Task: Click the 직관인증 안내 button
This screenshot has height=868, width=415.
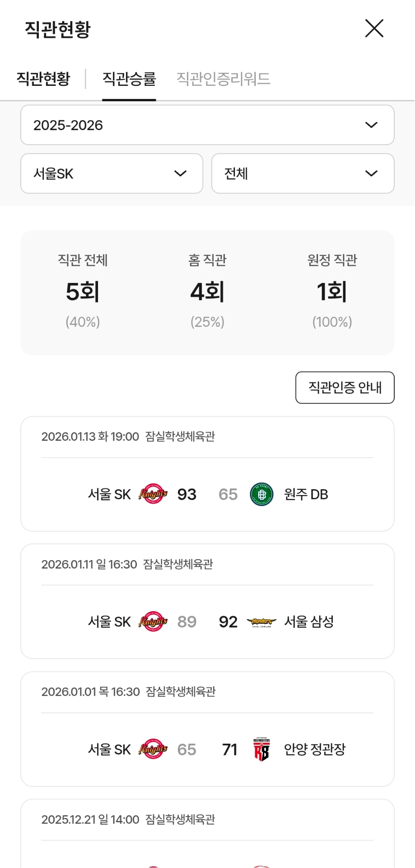Action: [x=345, y=387]
